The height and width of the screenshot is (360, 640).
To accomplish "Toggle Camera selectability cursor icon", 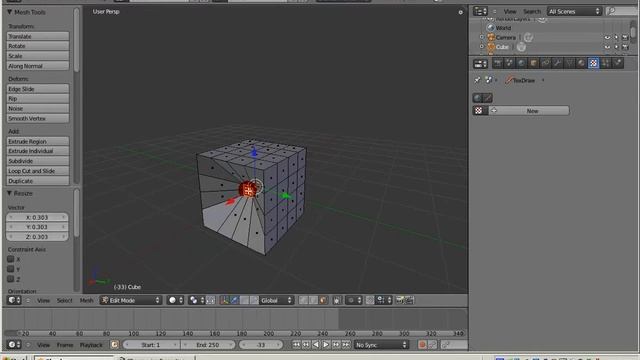I will pyautogui.click(x=616, y=38).
